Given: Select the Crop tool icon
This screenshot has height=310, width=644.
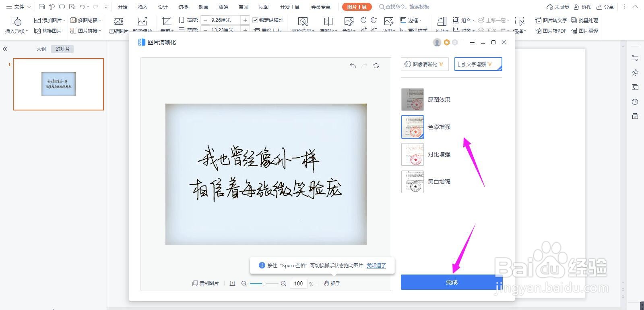Looking at the screenshot, I should pyautogui.click(x=167, y=22).
